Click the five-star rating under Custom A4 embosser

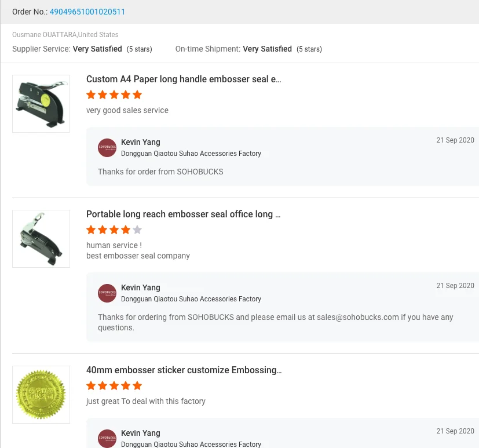click(x=114, y=95)
